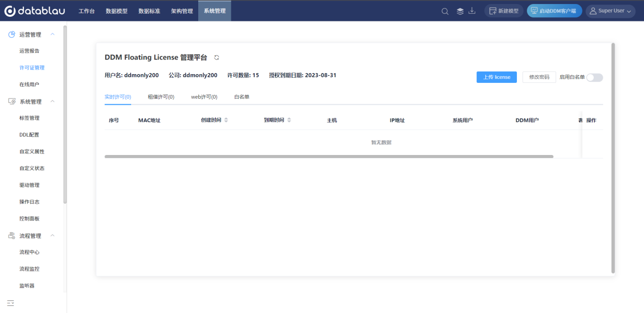This screenshot has width=644, height=313.
Task: Open 控制面板 in sidebar
Action: [29, 218]
